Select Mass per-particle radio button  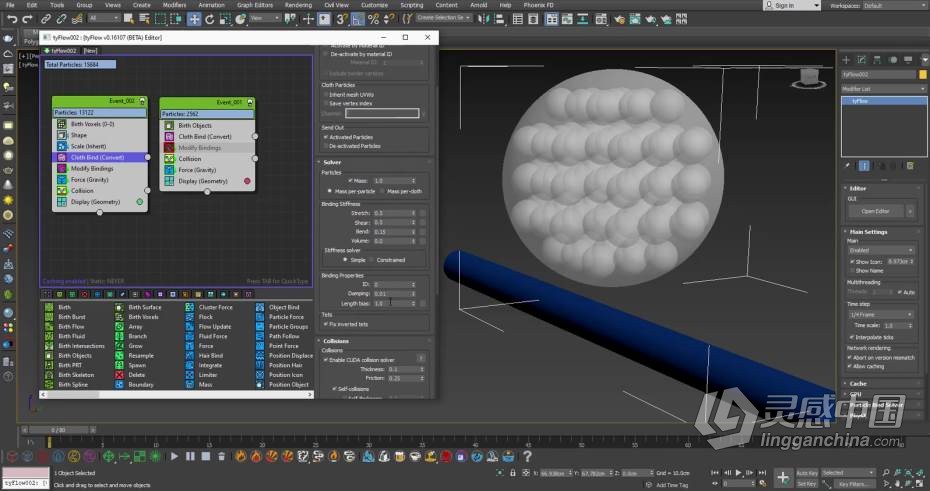(x=329, y=192)
